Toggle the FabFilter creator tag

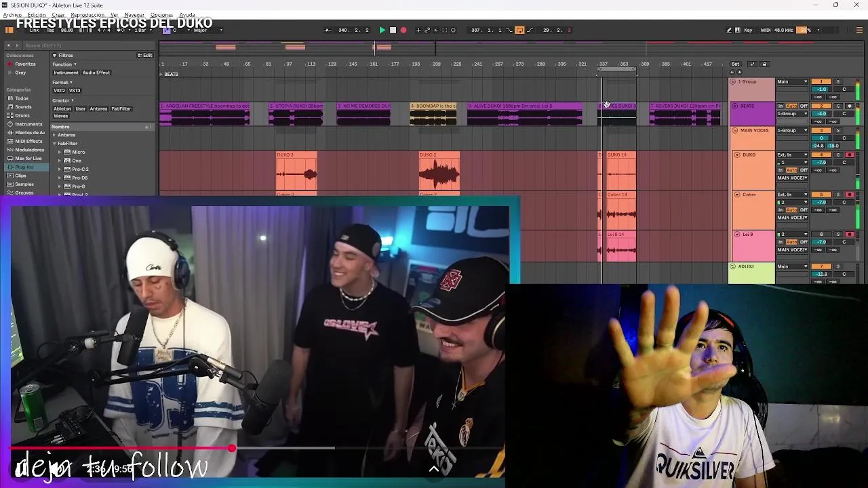(x=121, y=108)
